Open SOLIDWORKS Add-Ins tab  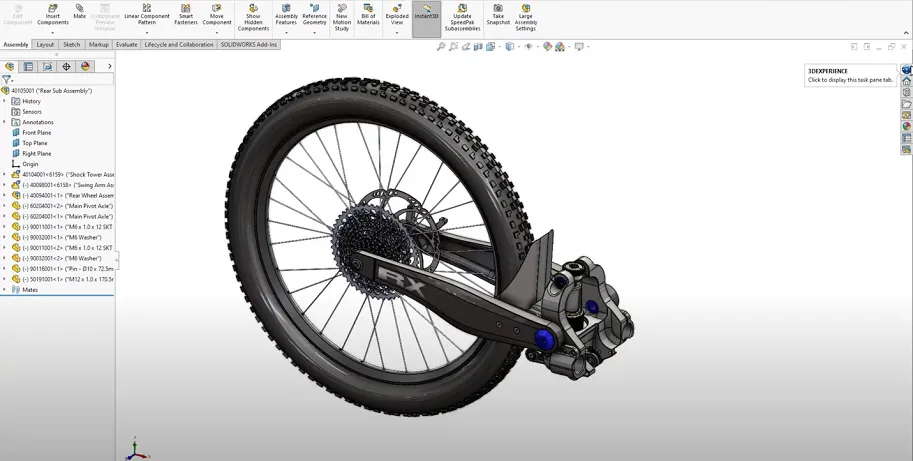pyautogui.click(x=249, y=45)
